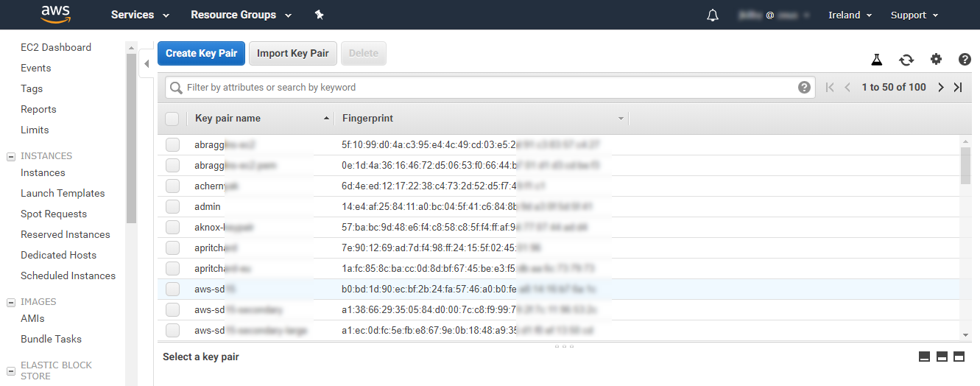Click the pin shortcuts icon

point(319,15)
